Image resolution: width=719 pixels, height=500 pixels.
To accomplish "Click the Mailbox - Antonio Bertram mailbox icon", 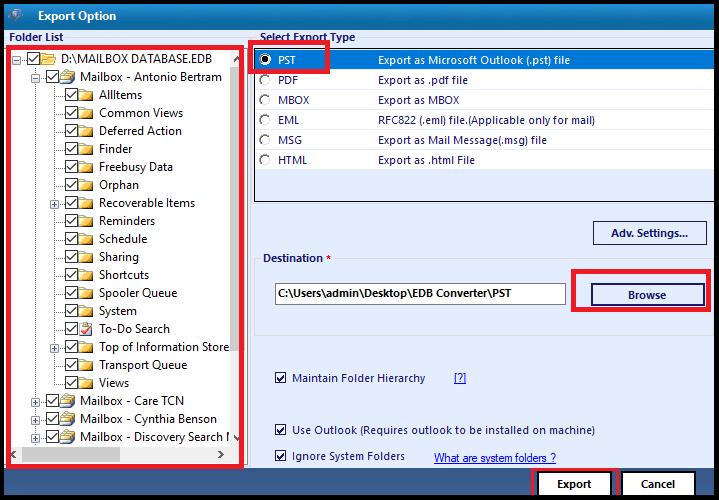I will point(68,77).
